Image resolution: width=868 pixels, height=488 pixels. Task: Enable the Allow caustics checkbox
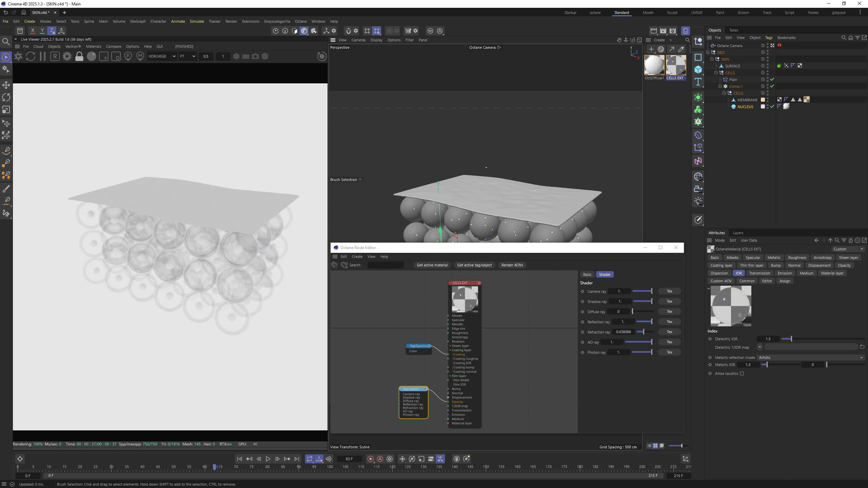(742, 373)
